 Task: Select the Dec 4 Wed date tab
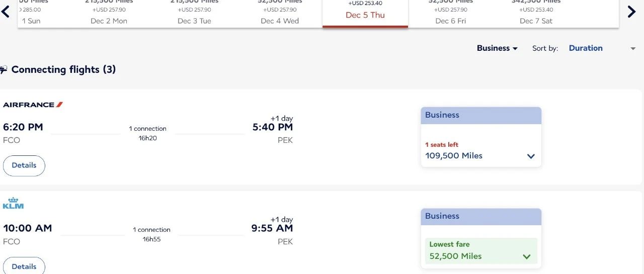(280, 14)
